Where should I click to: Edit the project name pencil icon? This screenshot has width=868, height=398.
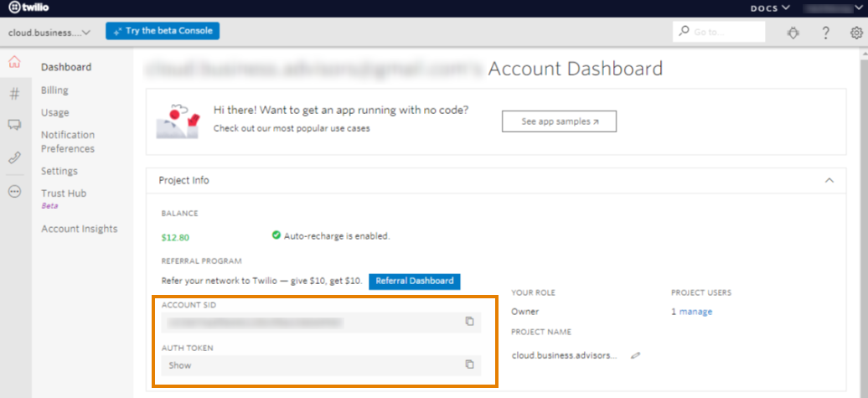click(635, 355)
